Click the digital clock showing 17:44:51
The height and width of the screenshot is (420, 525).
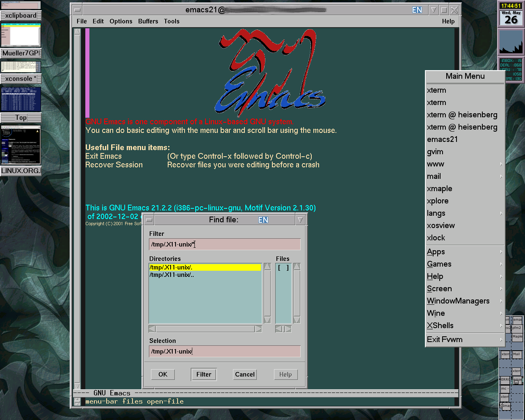point(511,6)
